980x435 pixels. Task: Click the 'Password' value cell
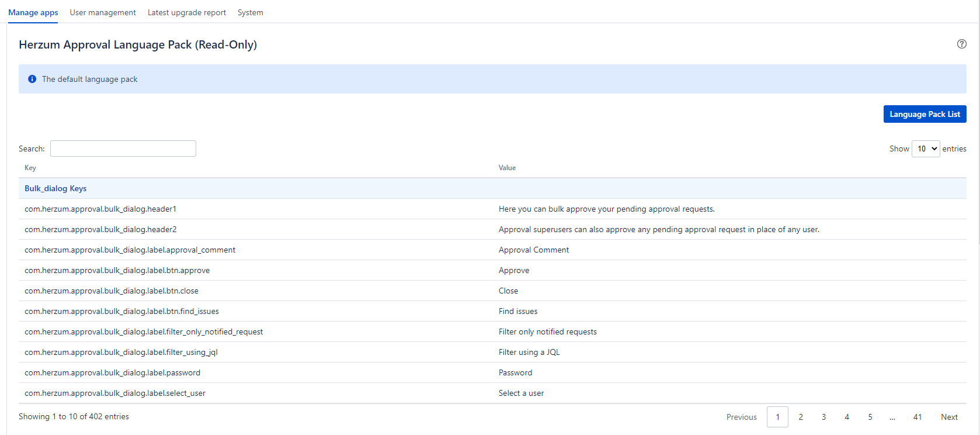coord(515,372)
